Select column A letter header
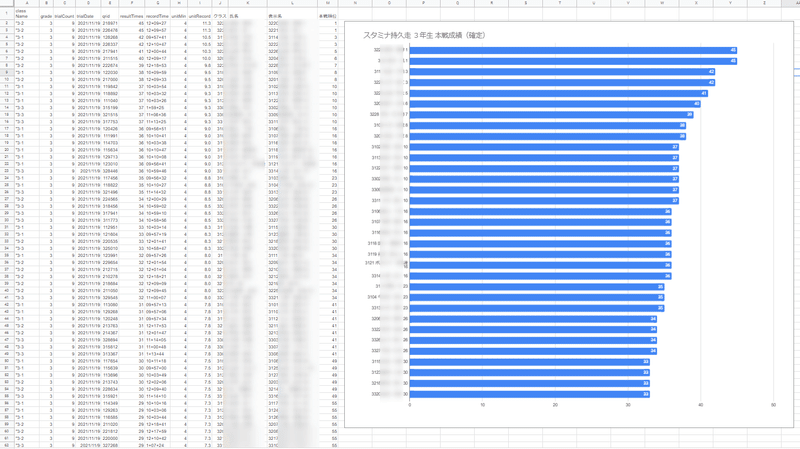Viewport: 800px width, 449px height. click(x=27, y=3)
